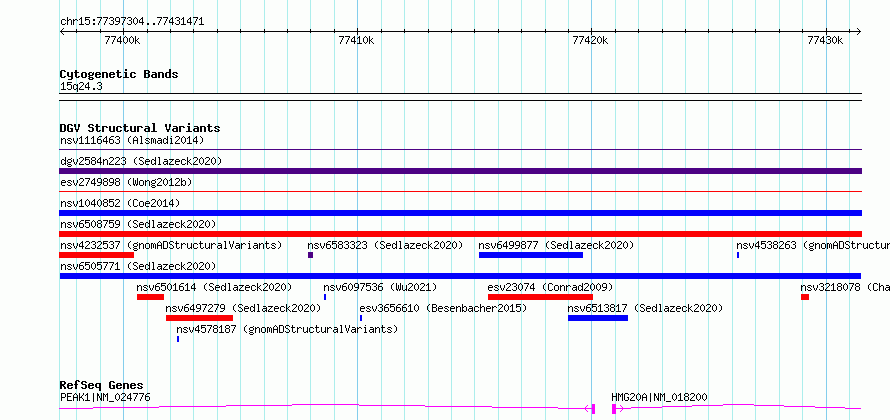Select the red esv23074 variant bar

540,297
